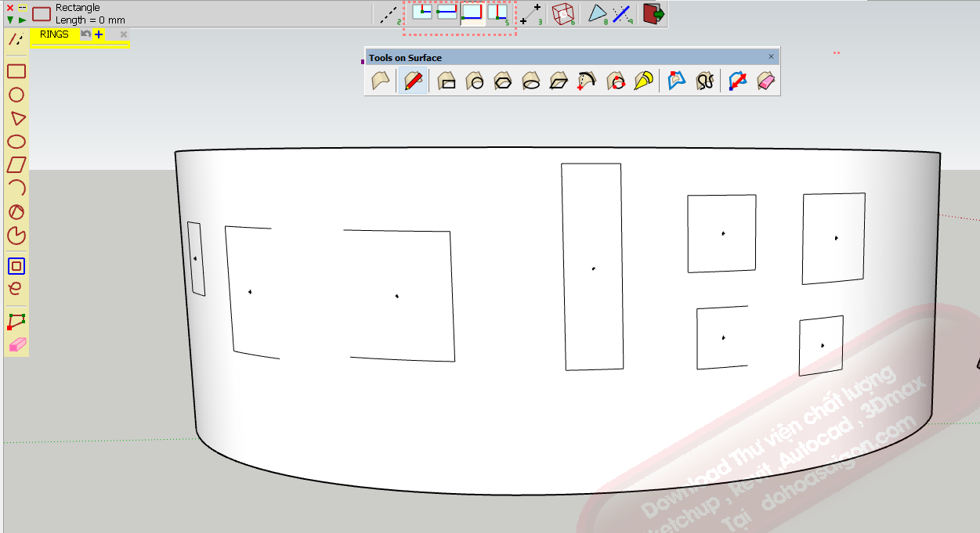Select the Circle on Surface tool

pos(475,81)
